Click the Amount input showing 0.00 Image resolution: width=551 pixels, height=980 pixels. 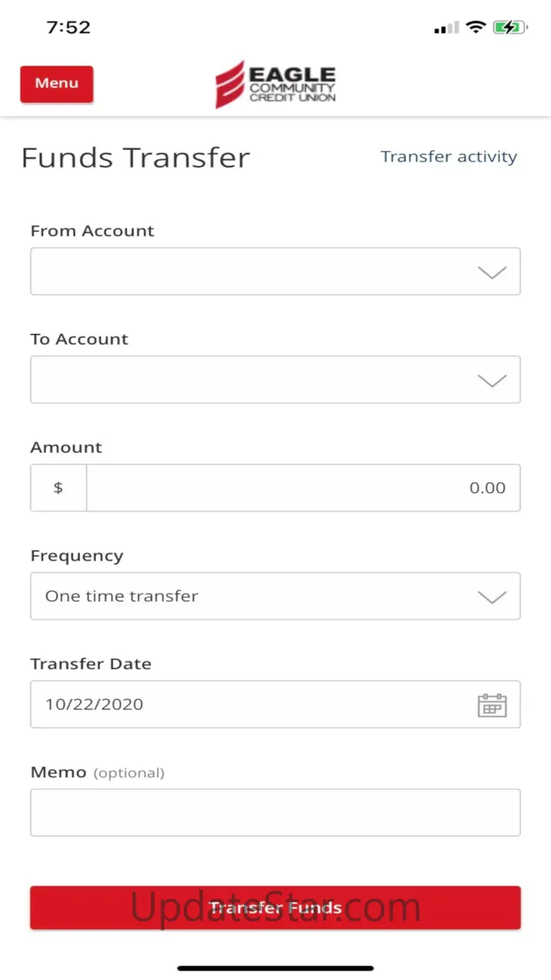tap(302, 488)
